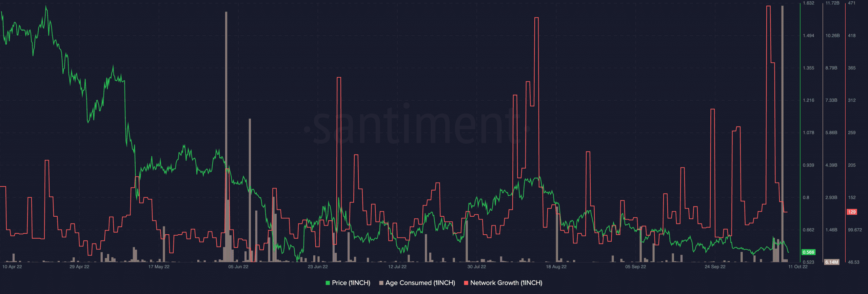Click the 05 Jun 22 date label
868x294 pixels.
point(238,267)
